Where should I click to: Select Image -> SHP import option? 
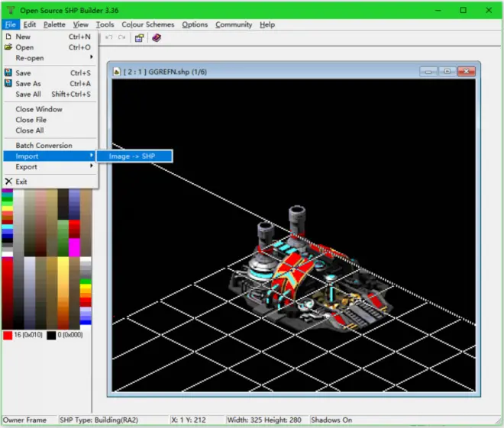tap(134, 156)
